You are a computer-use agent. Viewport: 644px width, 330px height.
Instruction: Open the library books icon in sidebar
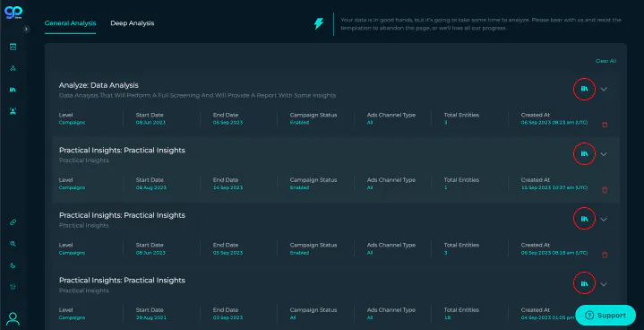point(13,90)
